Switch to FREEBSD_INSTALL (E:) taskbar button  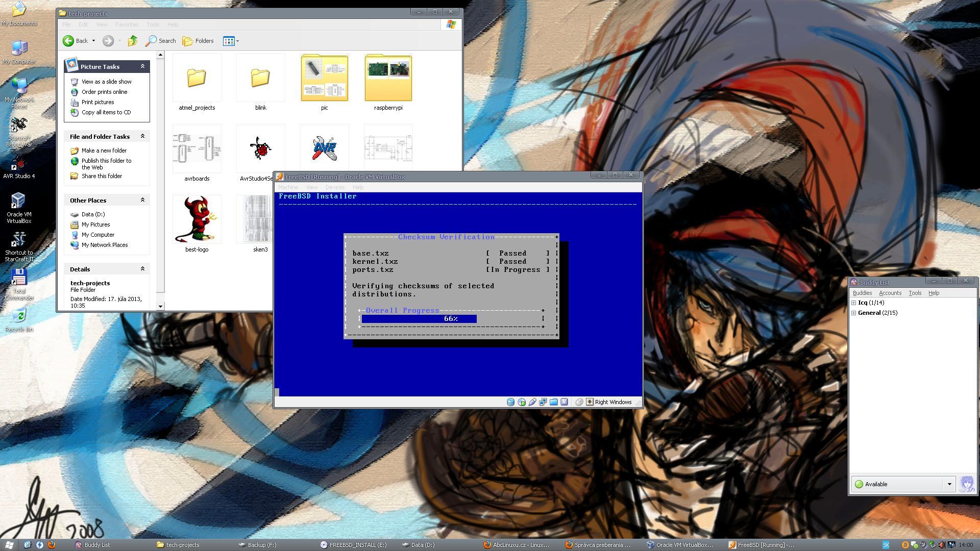354,545
